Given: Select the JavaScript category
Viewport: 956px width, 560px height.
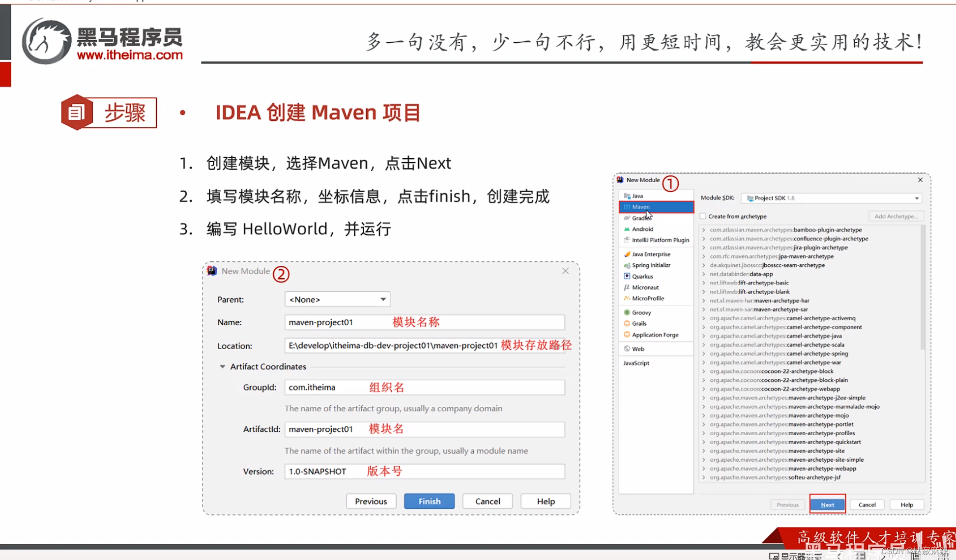Looking at the screenshot, I should coord(636,363).
